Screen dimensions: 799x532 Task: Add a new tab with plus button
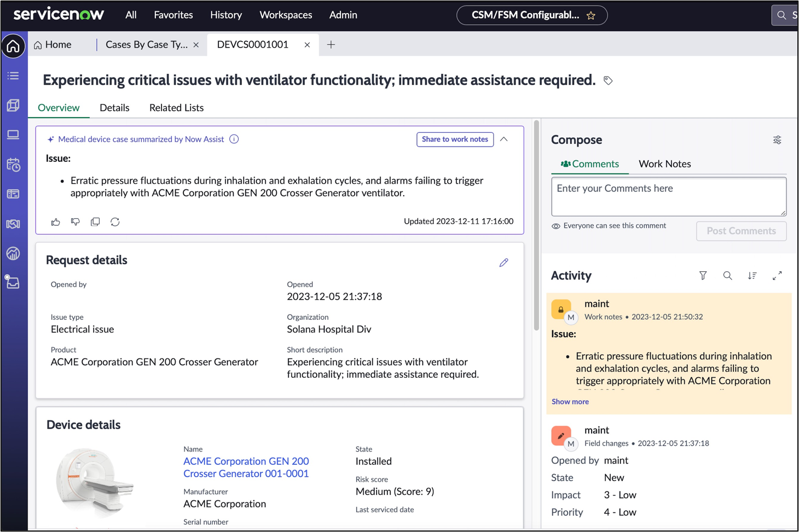pyautogui.click(x=331, y=45)
